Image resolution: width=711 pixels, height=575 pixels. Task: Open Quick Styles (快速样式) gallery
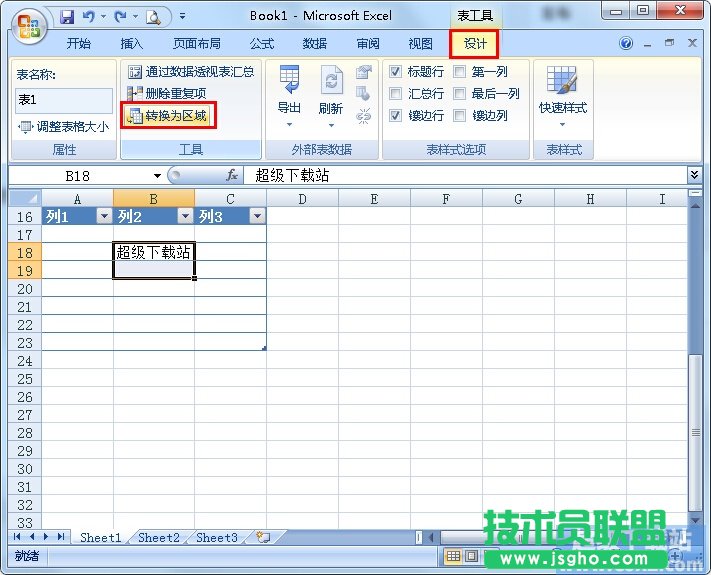562,82
